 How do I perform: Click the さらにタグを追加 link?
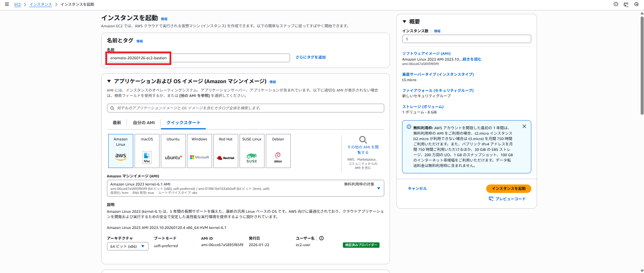311,58
